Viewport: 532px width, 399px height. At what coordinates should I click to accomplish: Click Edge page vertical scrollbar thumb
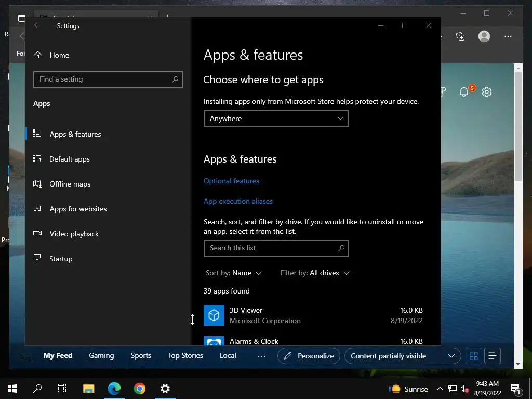tap(518, 126)
